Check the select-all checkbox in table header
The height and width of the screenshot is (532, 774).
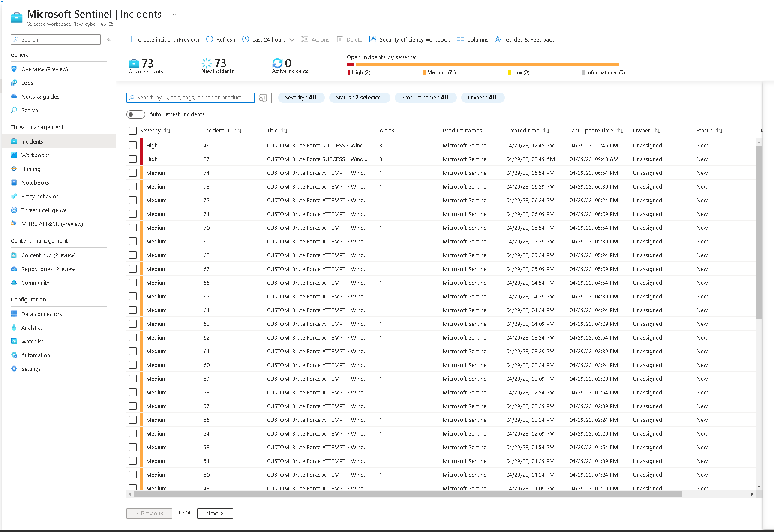pos(133,131)
